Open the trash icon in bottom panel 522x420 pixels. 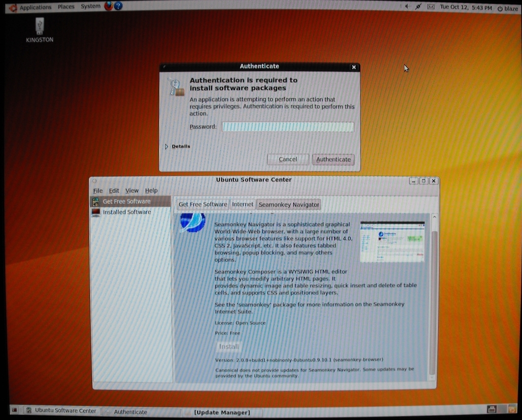511,409
